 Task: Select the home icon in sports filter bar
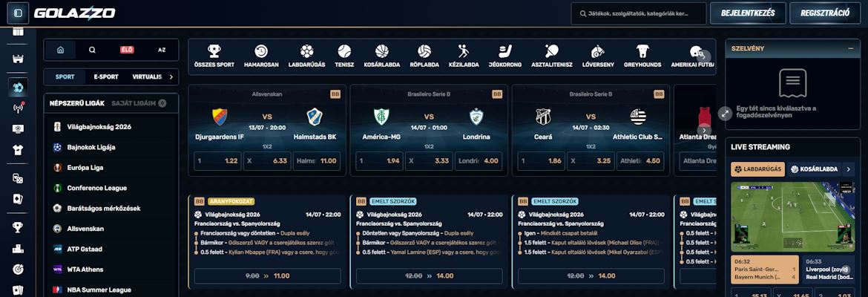coord(60,50)
